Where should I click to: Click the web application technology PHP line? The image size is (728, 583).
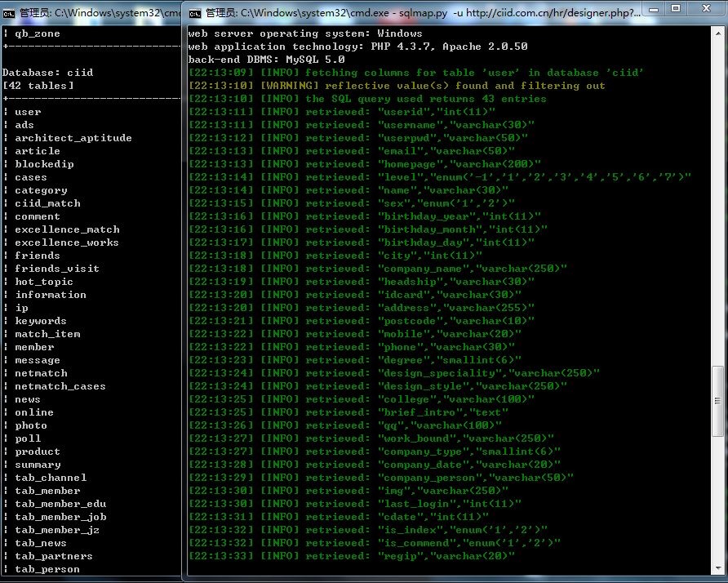[x=358, y=47]
